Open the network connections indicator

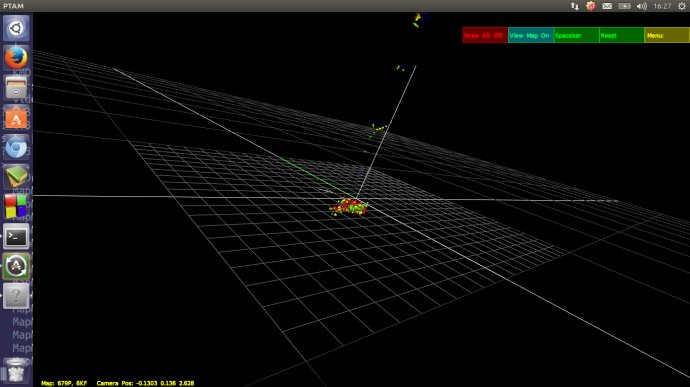coord(575,6)
